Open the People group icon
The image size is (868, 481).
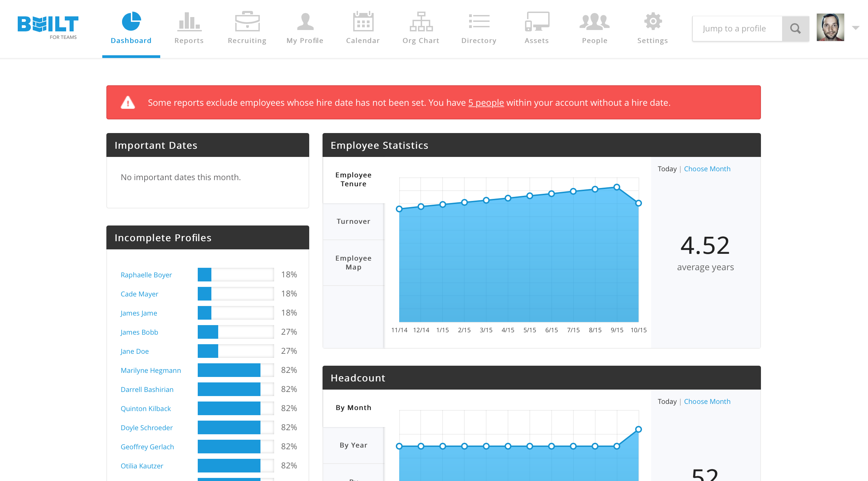(595, 21)
